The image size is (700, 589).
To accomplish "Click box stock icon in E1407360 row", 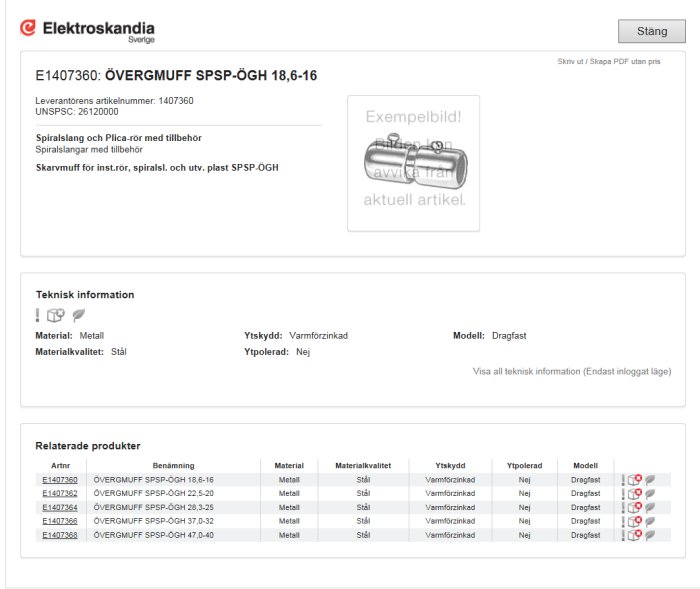I will [x=634, y=480].
